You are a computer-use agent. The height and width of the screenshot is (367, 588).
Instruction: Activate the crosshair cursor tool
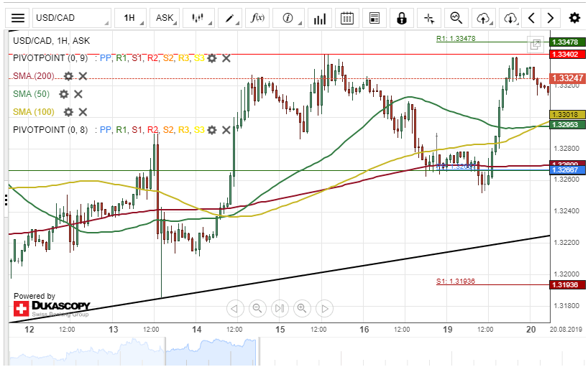(429, 18)
